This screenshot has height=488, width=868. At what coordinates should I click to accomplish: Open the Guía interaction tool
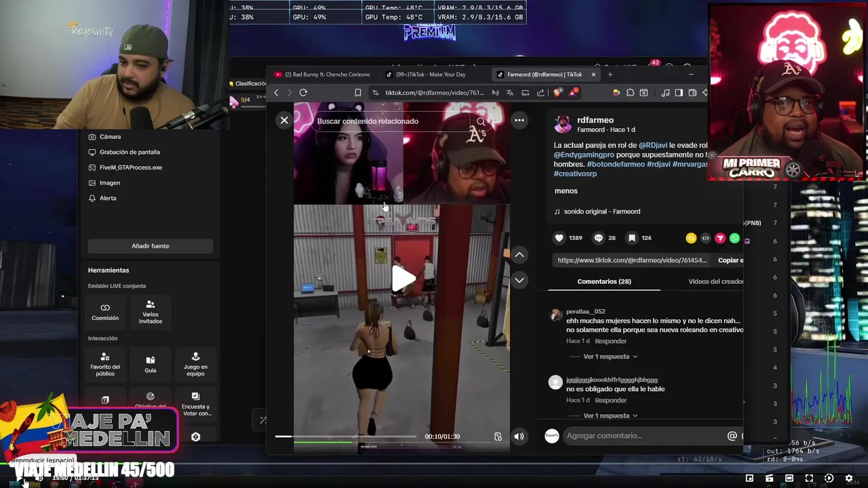point(151,364)
